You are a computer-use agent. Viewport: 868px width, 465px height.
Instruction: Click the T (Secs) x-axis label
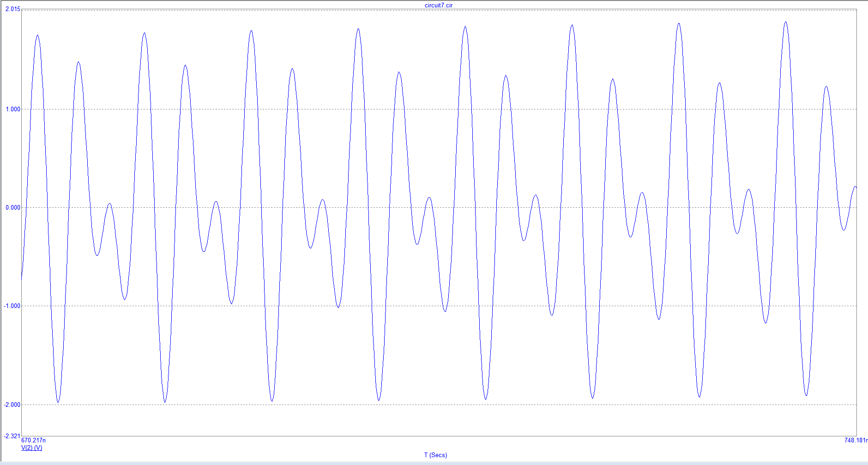point(435,455)
